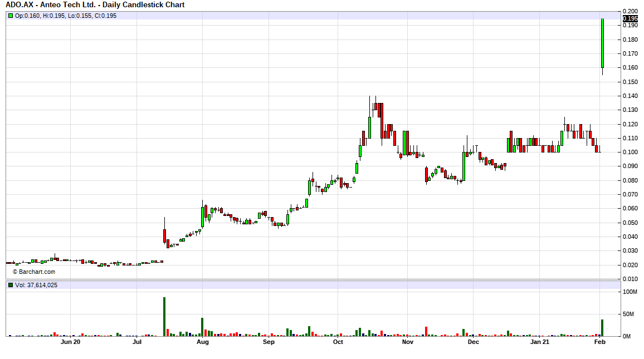Click the highlighted 0.195 current price tag
This screenshot has height=359, width=644.
click(x=631, y=18)
